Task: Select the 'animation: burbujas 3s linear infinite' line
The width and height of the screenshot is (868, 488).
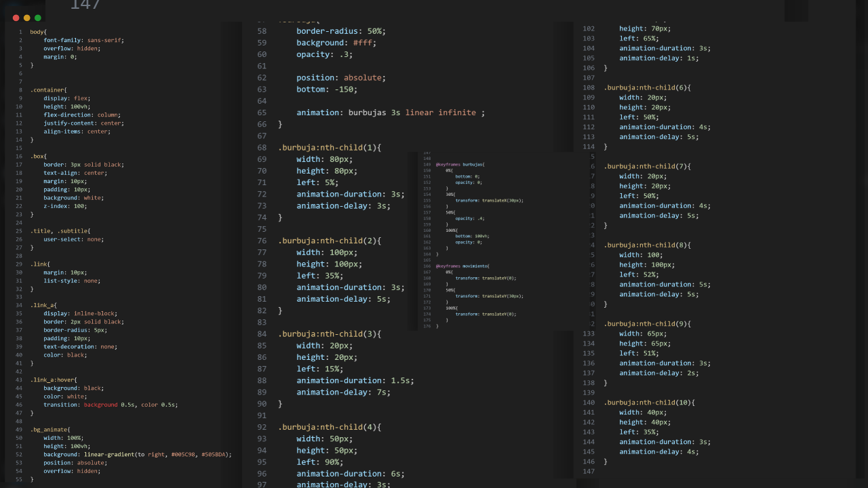Action: pos(391,113)
